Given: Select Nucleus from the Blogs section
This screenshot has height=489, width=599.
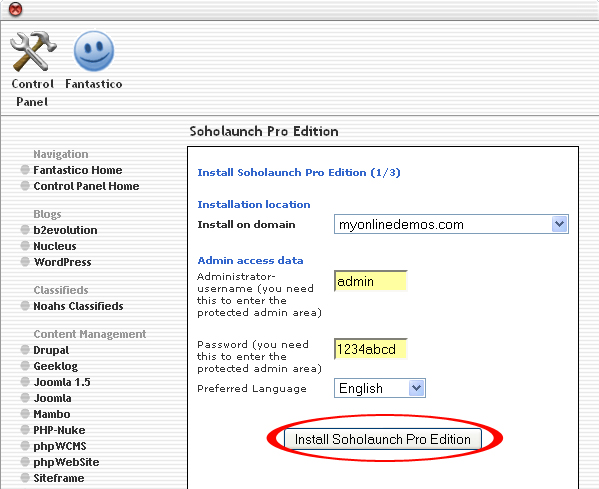Looking at the screenshot, I should click(55, 246).
